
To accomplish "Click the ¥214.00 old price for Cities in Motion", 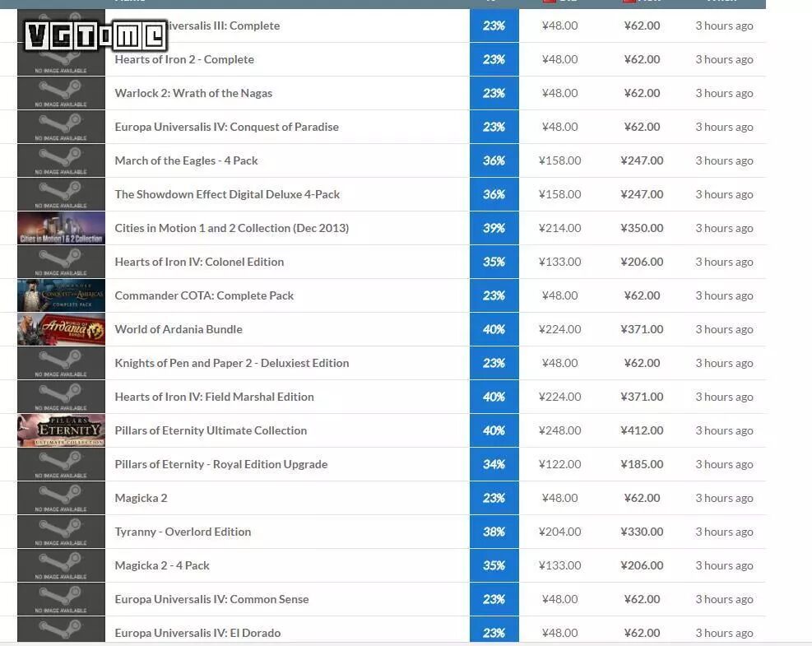I will point(559,228).
